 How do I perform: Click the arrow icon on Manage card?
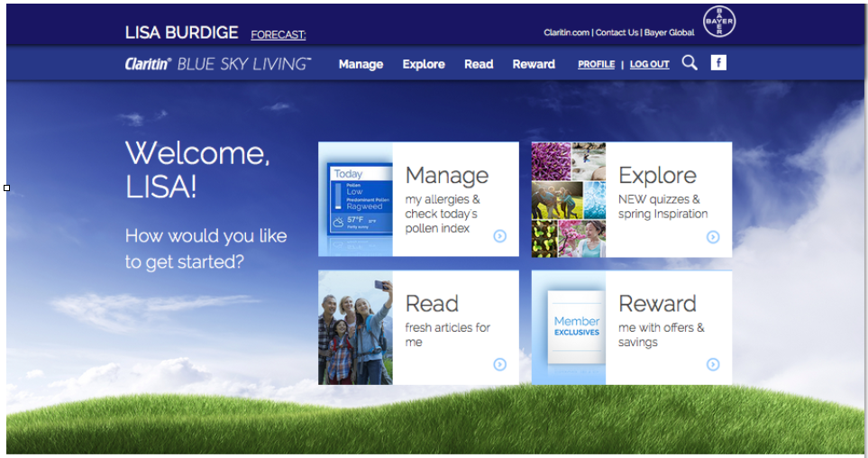click(x=500, y=236)
